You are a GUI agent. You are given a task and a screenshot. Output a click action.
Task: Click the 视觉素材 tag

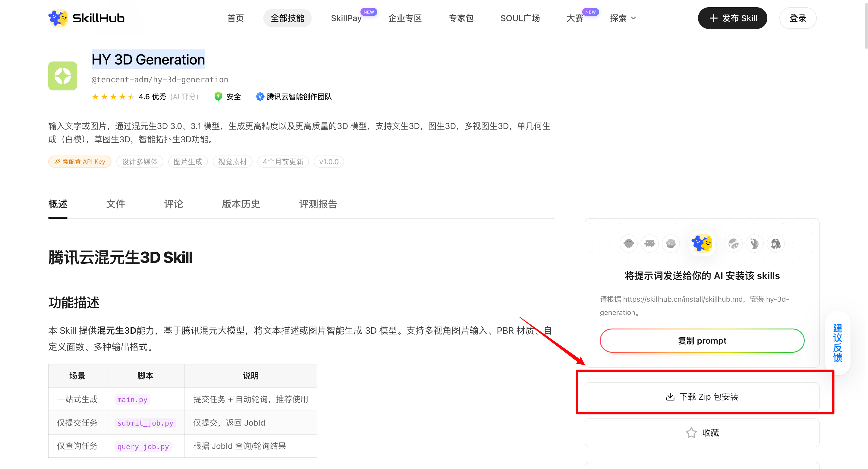click(232, 162)
